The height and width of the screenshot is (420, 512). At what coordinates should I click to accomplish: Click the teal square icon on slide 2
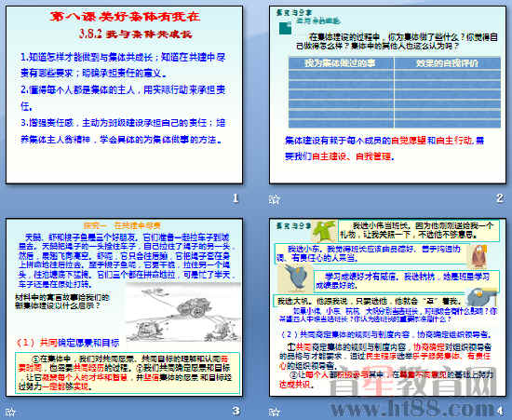click(x=285, y=28)
